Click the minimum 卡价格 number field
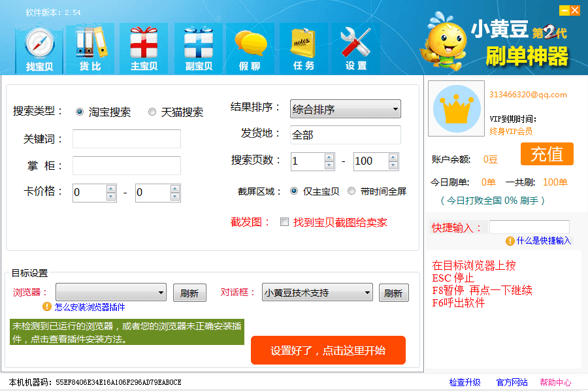The width and height of the screenshot is (588, 392). pyautogui.click(x=90, y=193)
